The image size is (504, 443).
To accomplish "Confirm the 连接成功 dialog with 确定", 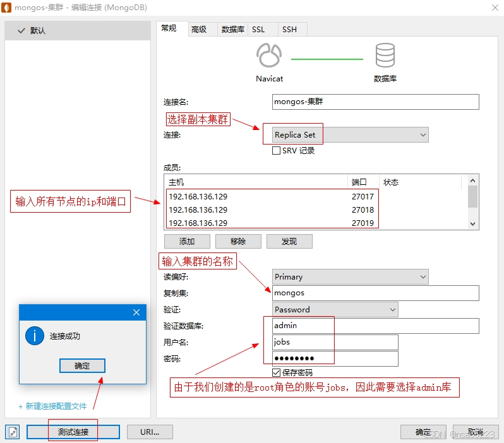I will pos(82,365).
